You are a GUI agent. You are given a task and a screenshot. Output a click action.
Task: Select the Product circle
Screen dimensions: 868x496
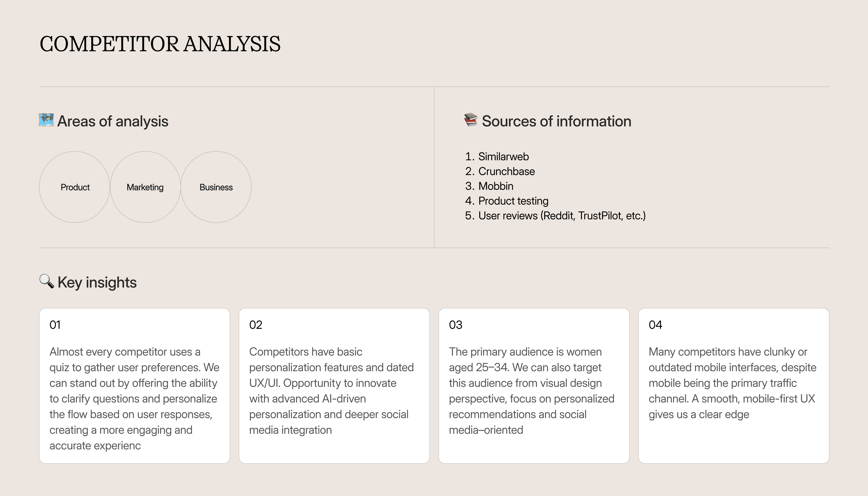point(75,187)
